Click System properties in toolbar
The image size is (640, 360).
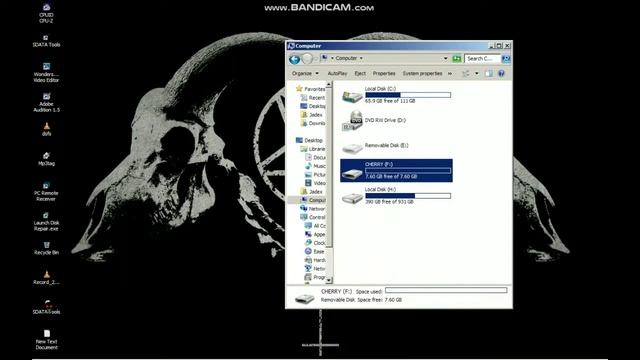pos(422,73)
